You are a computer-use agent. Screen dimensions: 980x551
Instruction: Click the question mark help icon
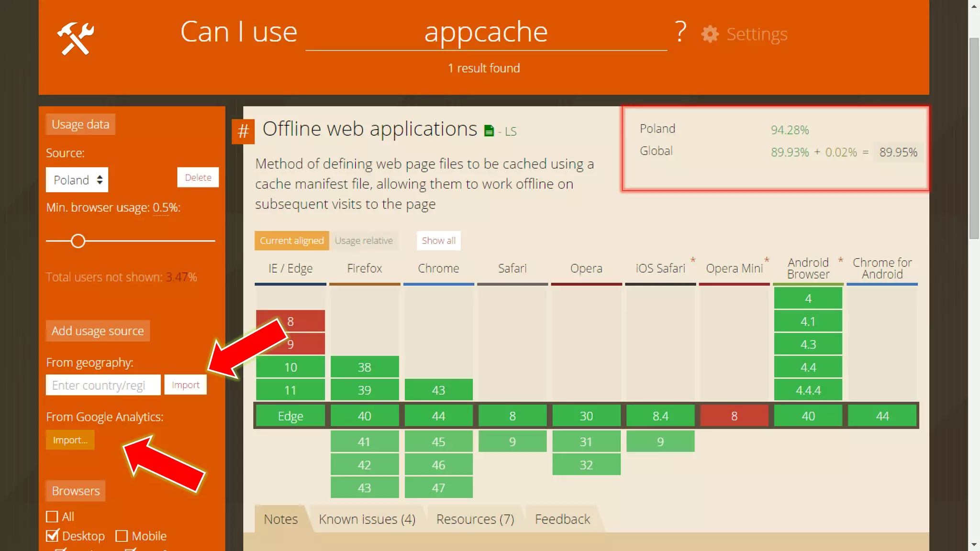click(680, 32)
